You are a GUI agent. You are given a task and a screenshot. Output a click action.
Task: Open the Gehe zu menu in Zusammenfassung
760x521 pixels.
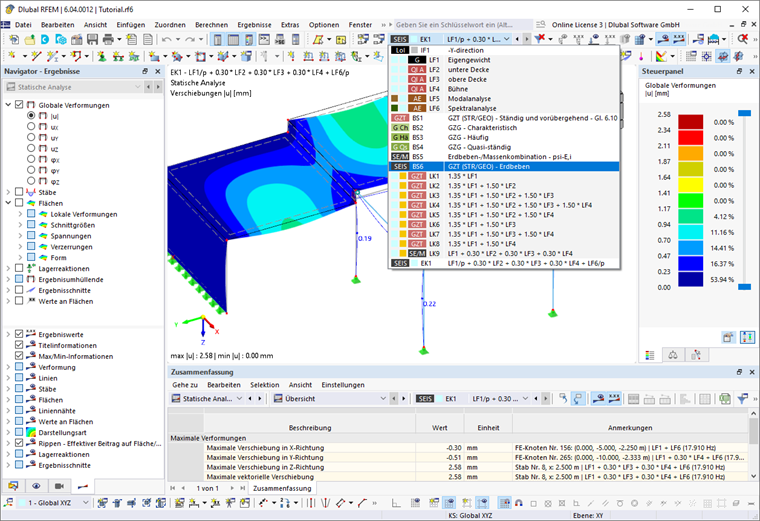click(185, 385)
